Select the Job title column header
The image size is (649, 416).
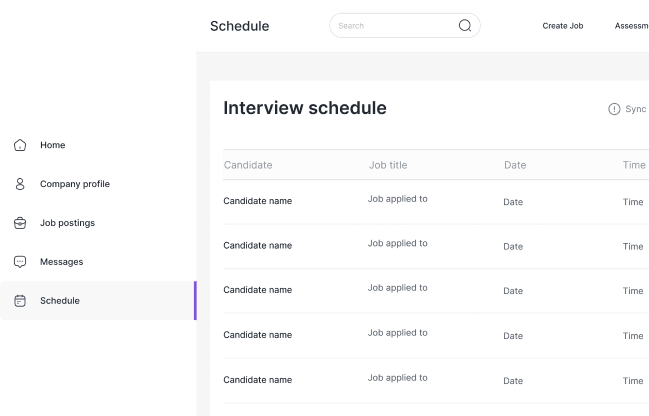(388, 165)
